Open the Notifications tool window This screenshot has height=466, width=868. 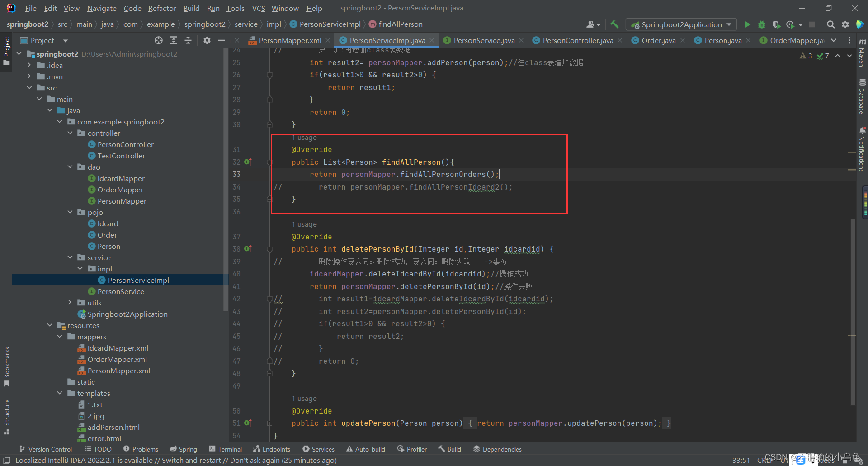click(862, 149)
